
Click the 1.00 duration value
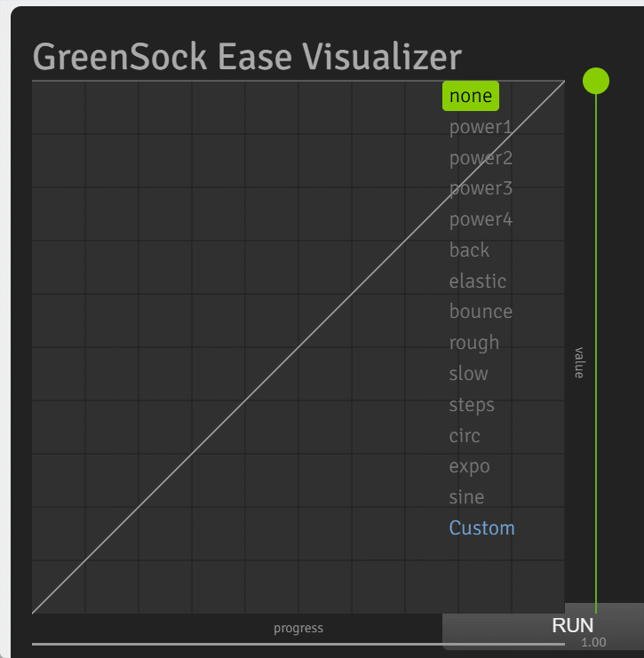pos(593,642)
